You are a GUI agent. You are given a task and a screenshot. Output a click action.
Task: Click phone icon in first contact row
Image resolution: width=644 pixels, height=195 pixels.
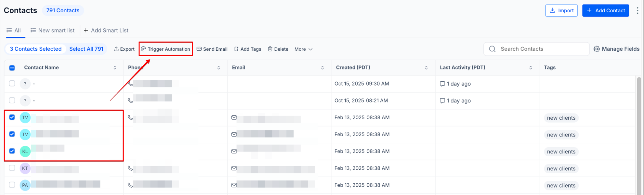[130, 84]
